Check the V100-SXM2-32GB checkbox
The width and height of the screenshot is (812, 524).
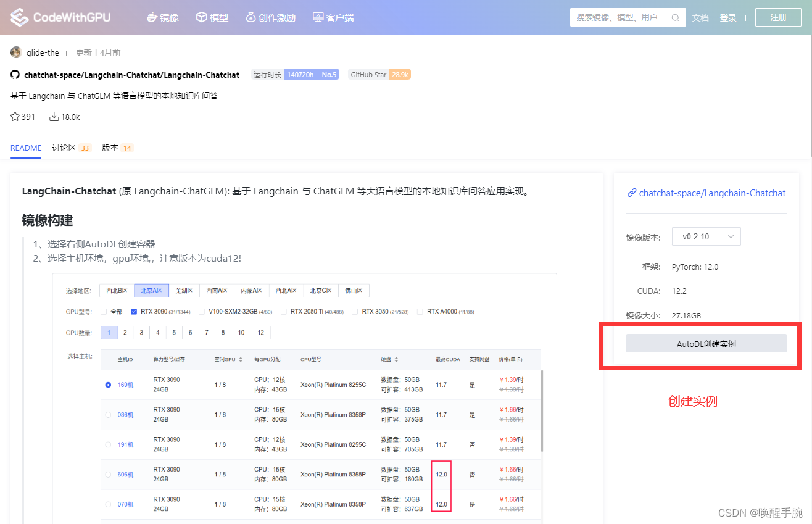[202, 312]
